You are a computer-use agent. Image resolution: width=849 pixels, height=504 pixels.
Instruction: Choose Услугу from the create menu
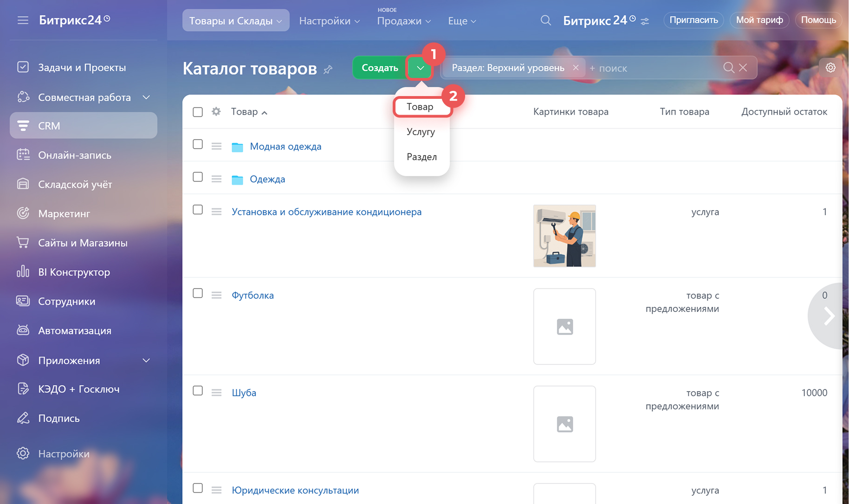pos(421,132)
